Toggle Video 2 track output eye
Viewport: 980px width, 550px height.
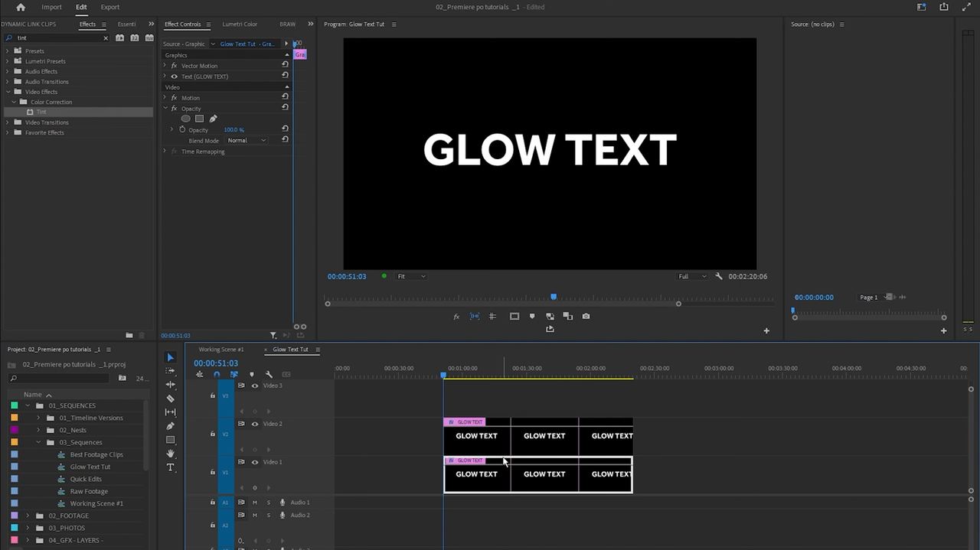click(x=255, y=424)
